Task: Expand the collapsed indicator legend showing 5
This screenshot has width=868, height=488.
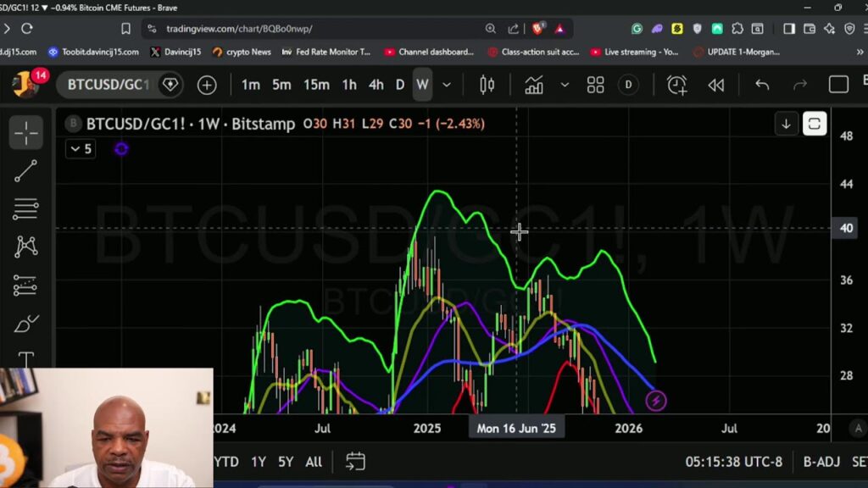Action: point(81,149)
